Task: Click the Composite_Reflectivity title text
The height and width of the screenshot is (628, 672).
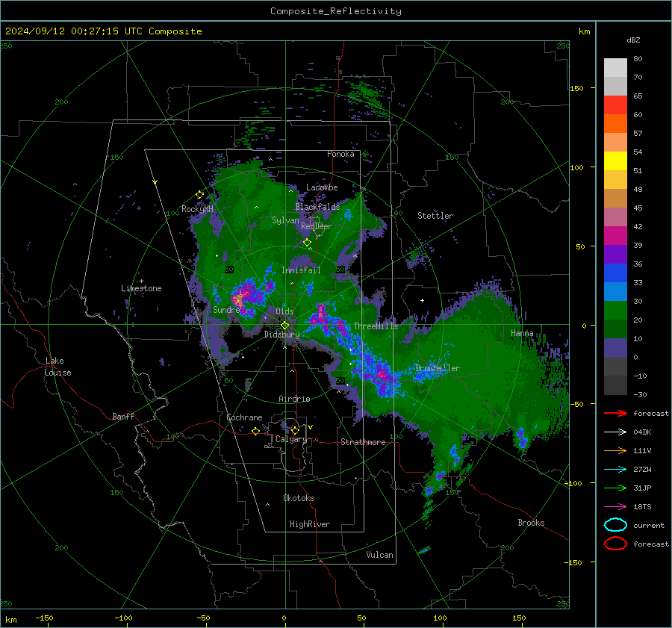Action: 336,11
